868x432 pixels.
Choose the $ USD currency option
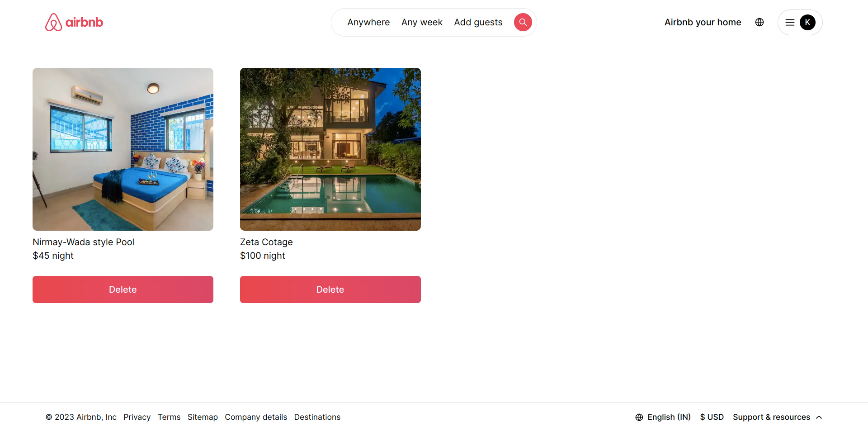(712, 417)
